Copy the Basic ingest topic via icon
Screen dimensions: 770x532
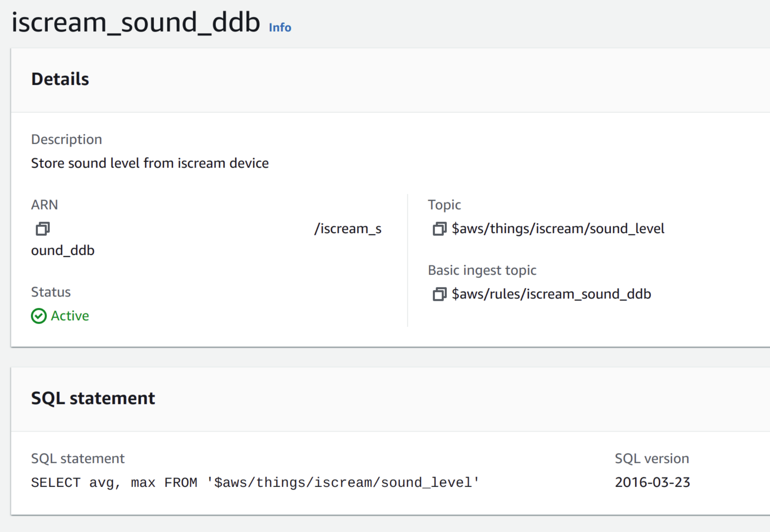439,294
